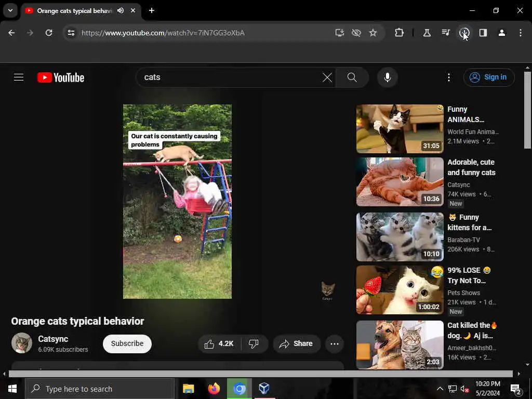Click the address bar URL
This screenshot has height=399, width=532.
(x=163, y=33)
